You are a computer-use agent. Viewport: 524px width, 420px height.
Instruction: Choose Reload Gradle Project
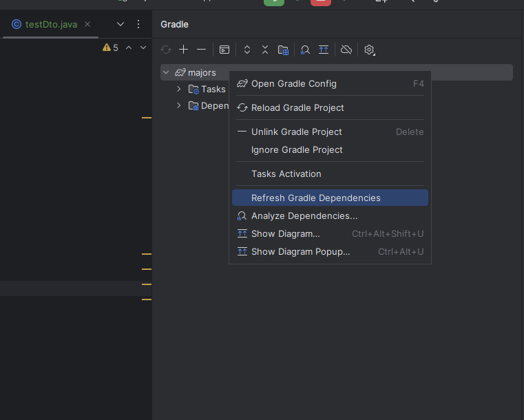(331, 107)
